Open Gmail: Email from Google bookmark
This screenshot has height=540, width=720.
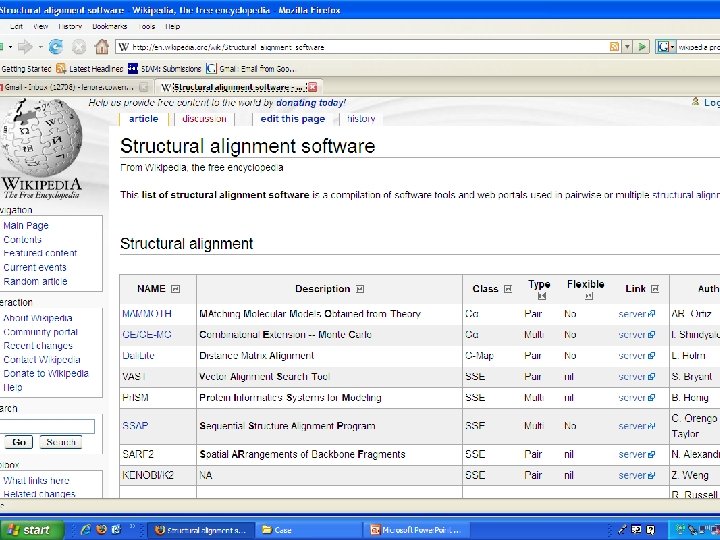click(x=251, y=69)
